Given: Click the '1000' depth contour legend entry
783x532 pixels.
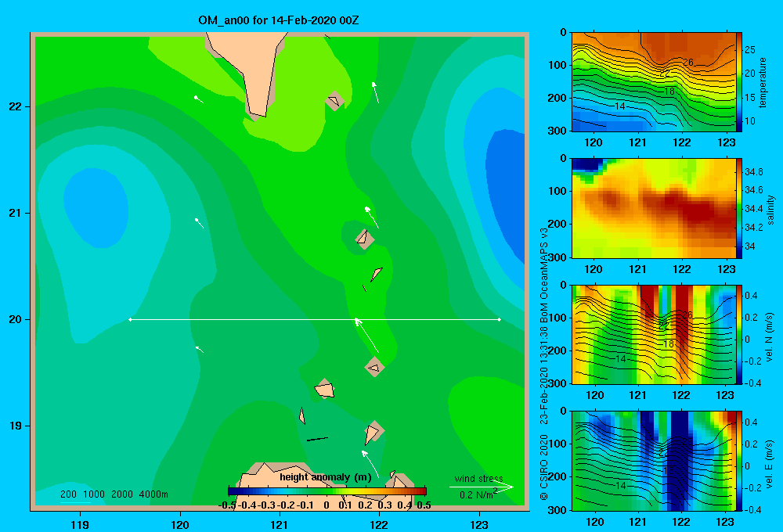Looking at the screenshot, I should tap(94, 494).
